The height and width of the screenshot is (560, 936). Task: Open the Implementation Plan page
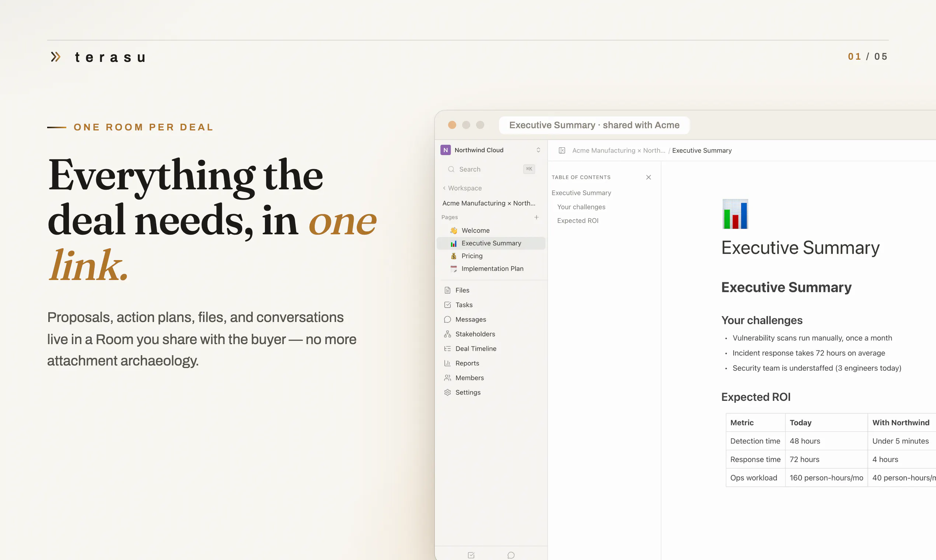tap(491, 269)
